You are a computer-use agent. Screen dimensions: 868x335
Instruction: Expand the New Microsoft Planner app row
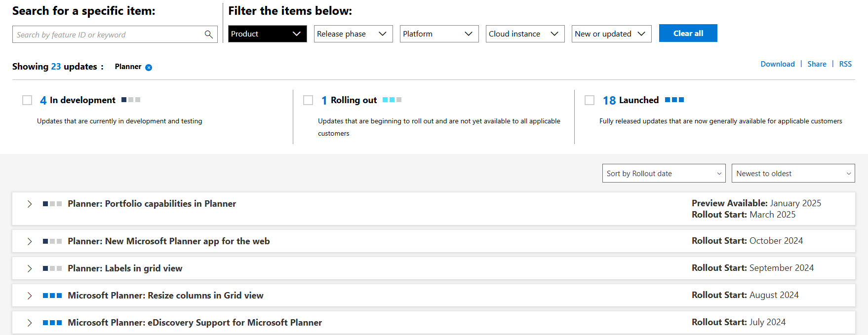tap(30, 241)
